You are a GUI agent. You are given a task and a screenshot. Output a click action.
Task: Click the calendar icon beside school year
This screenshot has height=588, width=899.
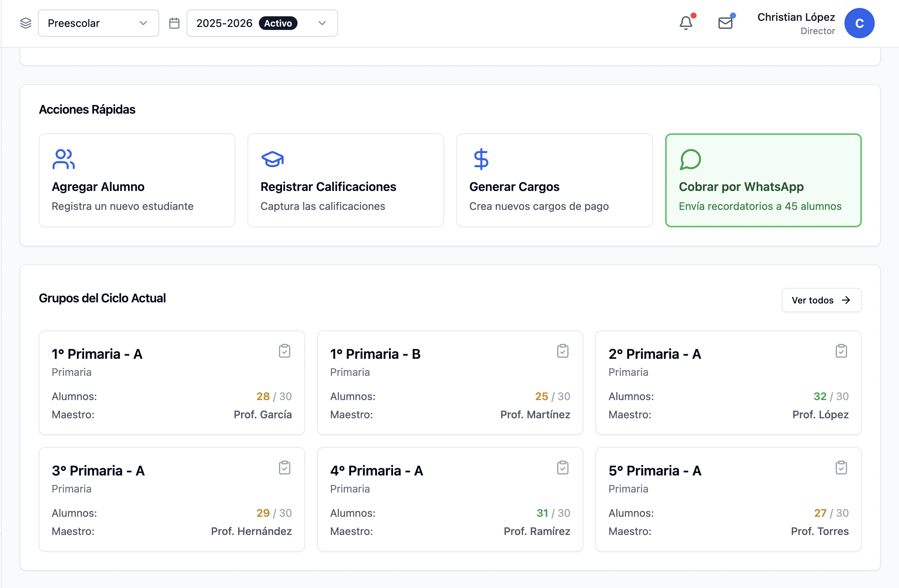pyautogui.click(x=174, y=23)
